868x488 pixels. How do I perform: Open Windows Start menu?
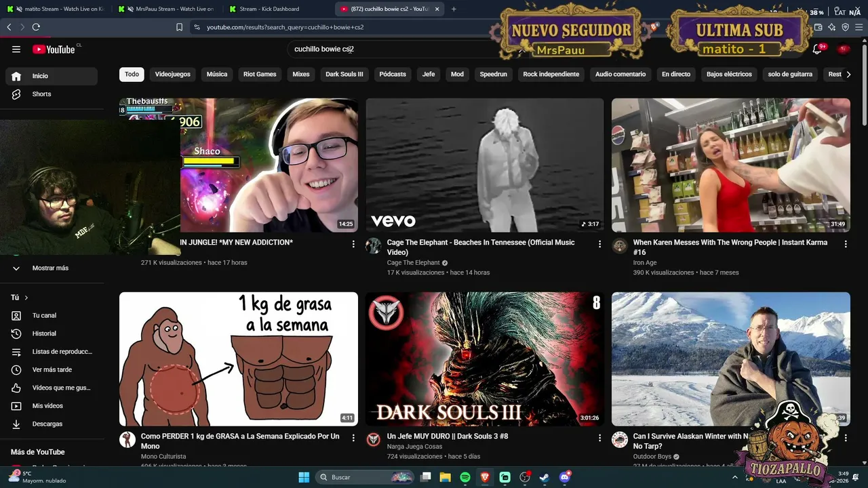point(304,477)
